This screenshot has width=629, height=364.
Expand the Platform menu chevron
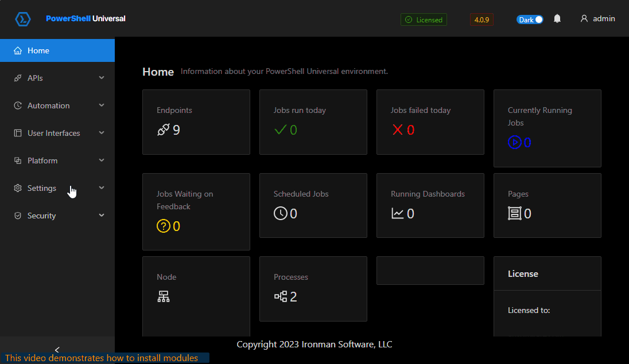pos(102,161)
